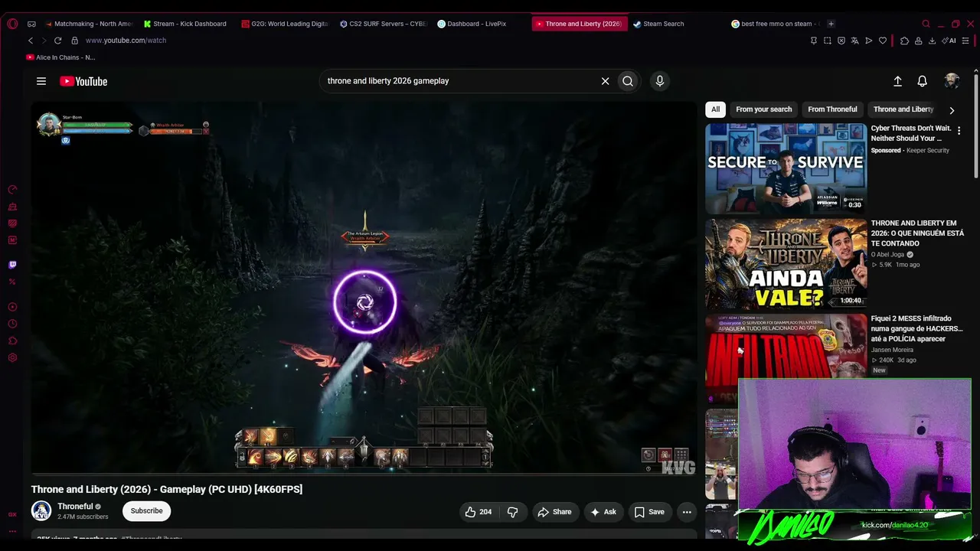Select the 'From your search' chip

coord(764,109)
